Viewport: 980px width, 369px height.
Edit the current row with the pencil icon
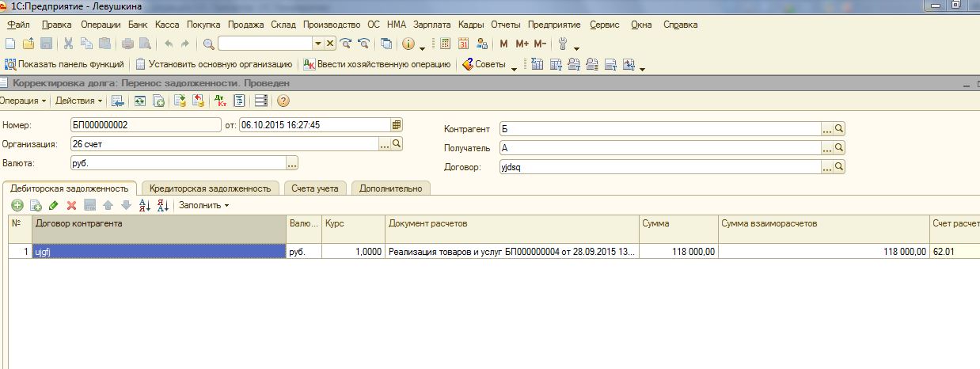(53, 205)
